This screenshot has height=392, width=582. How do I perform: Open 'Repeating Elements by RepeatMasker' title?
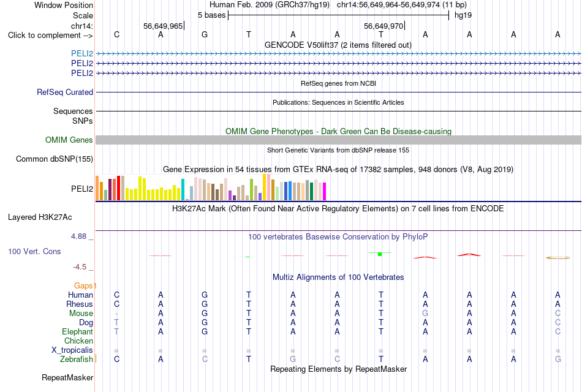[338, 369]
